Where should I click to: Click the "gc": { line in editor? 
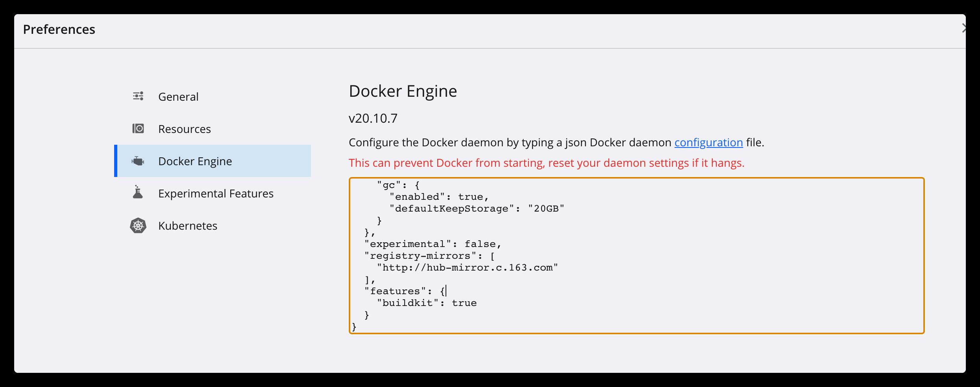[x=398, y=185]
